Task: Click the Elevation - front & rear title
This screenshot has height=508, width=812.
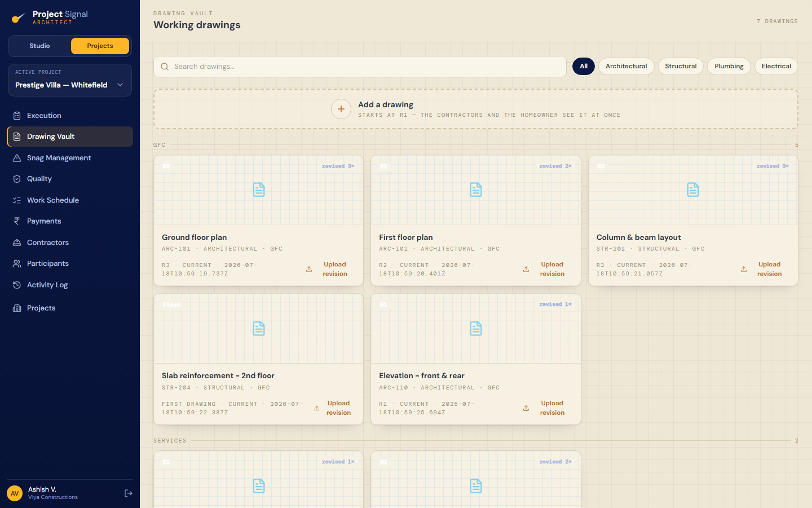Action: point(422,376)
